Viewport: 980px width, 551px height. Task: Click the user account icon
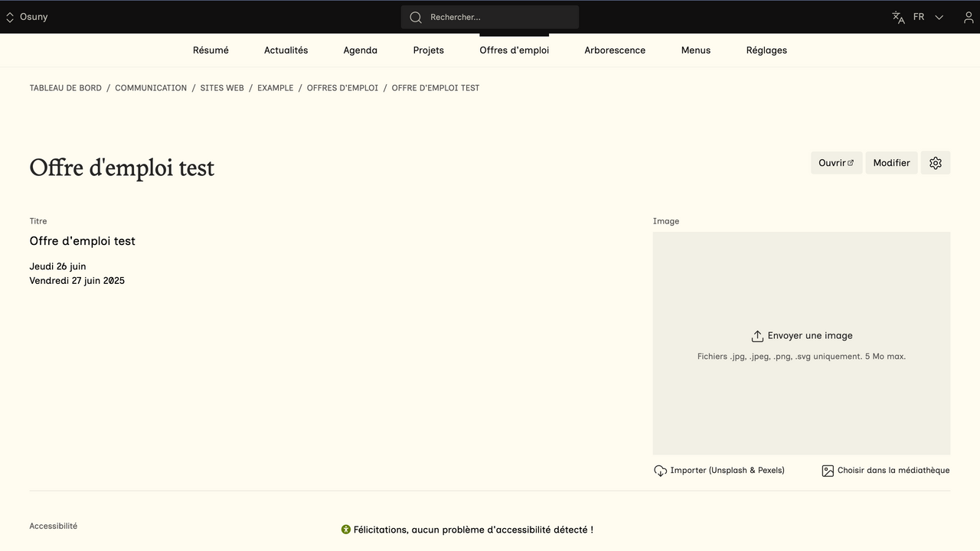(969, 17)
